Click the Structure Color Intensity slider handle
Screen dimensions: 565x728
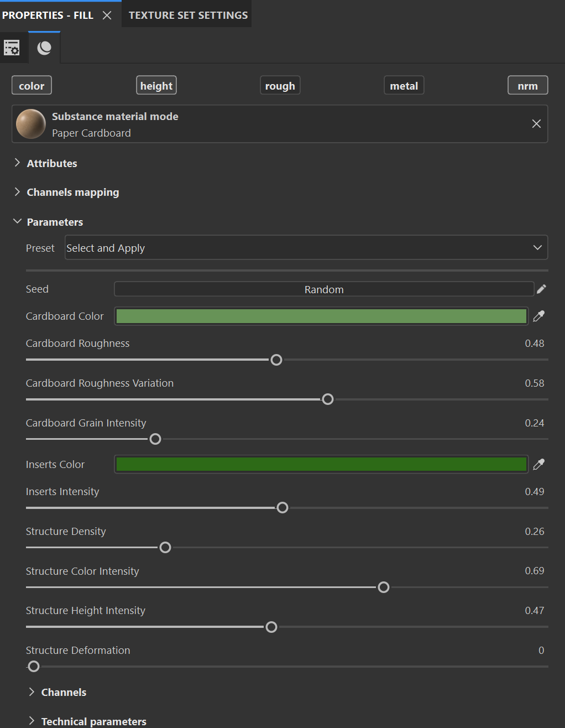pyautogui.click(x=384, y=587)
